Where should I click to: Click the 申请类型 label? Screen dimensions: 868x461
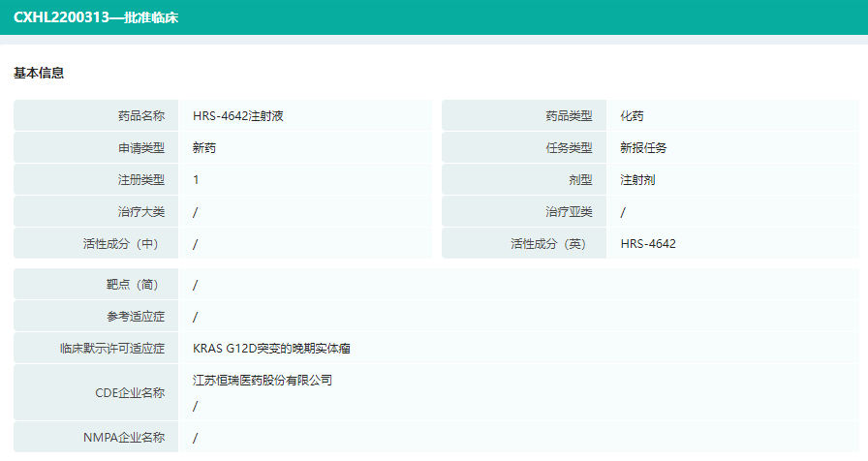141,148
